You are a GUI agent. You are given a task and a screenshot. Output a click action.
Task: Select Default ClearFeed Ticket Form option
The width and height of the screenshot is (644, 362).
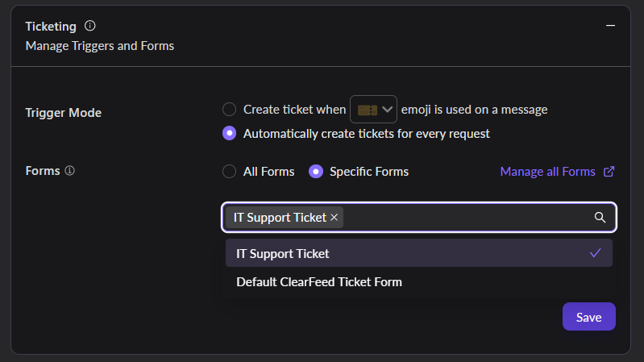click(x=319, y=282)
